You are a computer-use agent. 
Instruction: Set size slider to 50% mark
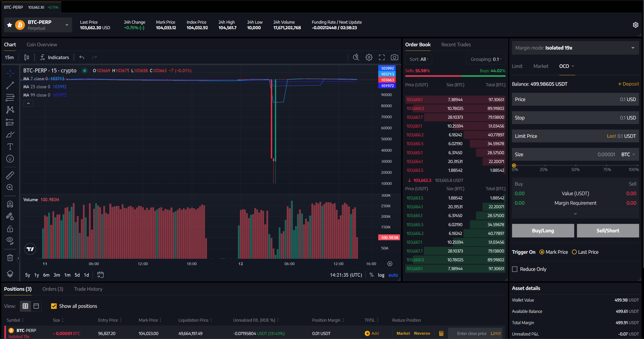coord(575,165)
